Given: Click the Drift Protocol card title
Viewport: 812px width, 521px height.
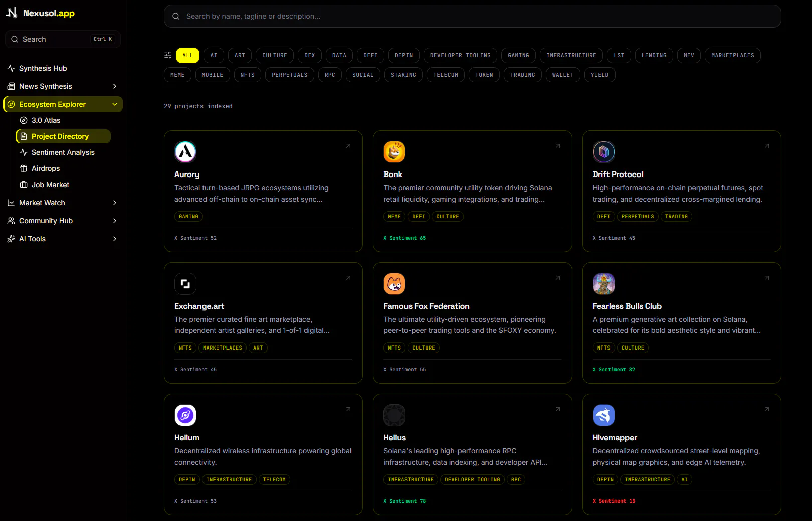Looking at the screenshot, I should (x=618, y=175).
